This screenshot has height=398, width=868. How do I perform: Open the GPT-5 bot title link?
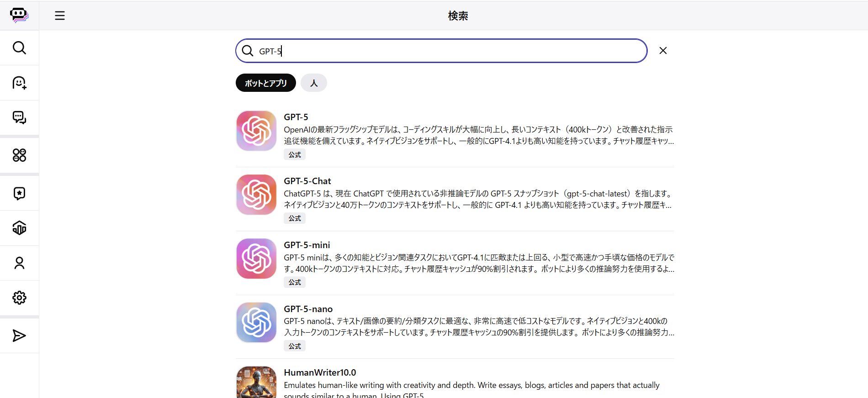296,117
